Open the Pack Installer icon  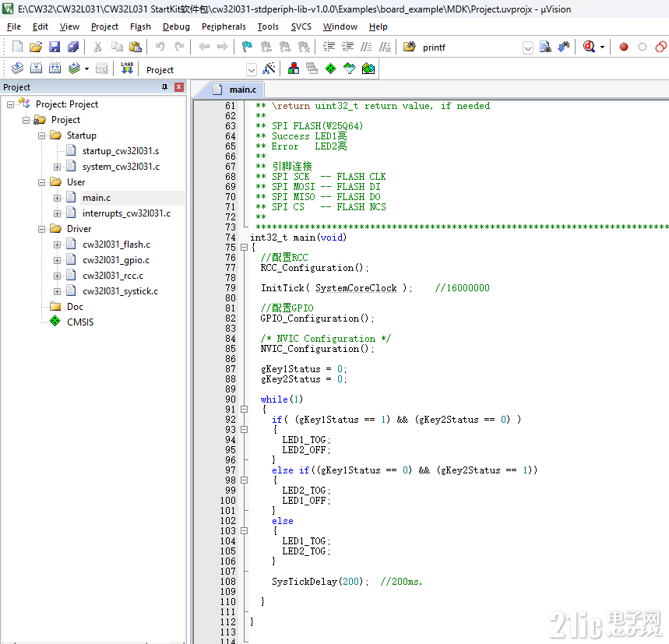[x=368, y=69]
